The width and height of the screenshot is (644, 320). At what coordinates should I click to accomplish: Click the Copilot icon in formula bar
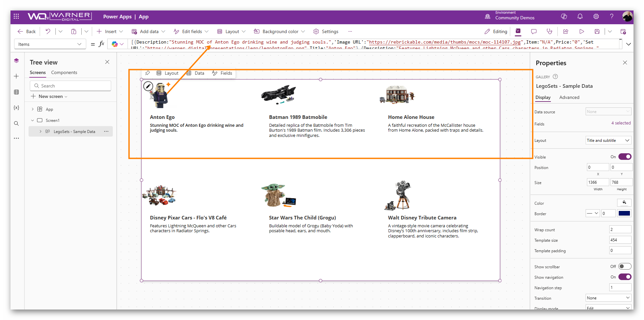tap(114, 44)
